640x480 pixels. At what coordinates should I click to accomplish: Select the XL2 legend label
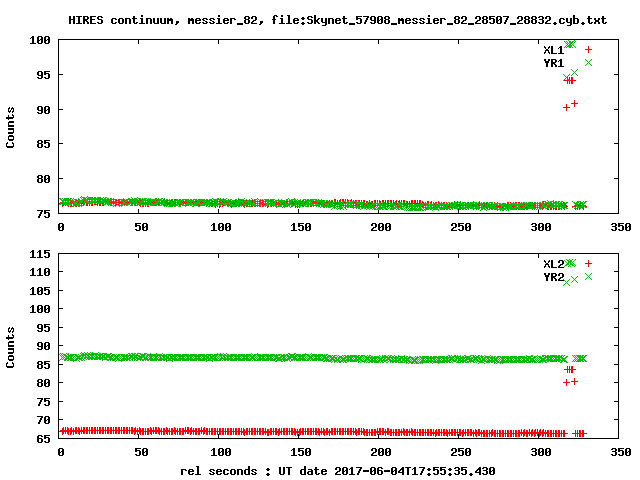[x=553, y=264]
